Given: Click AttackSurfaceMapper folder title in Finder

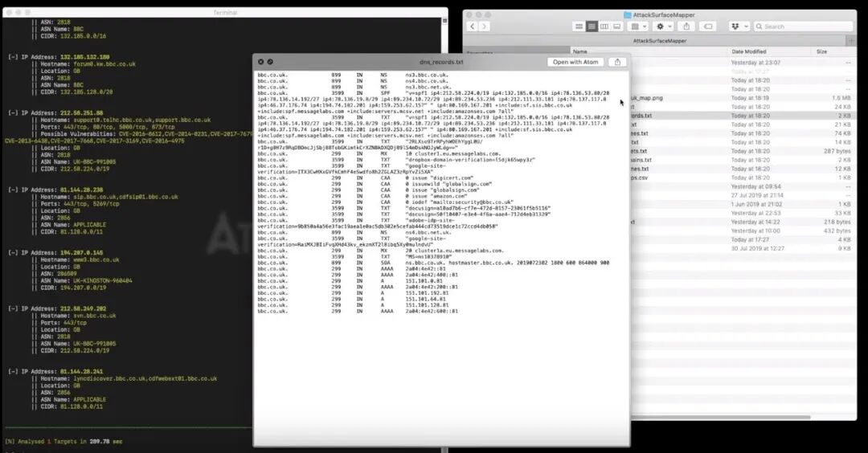Looking at the screenshot, I should 659,15.
